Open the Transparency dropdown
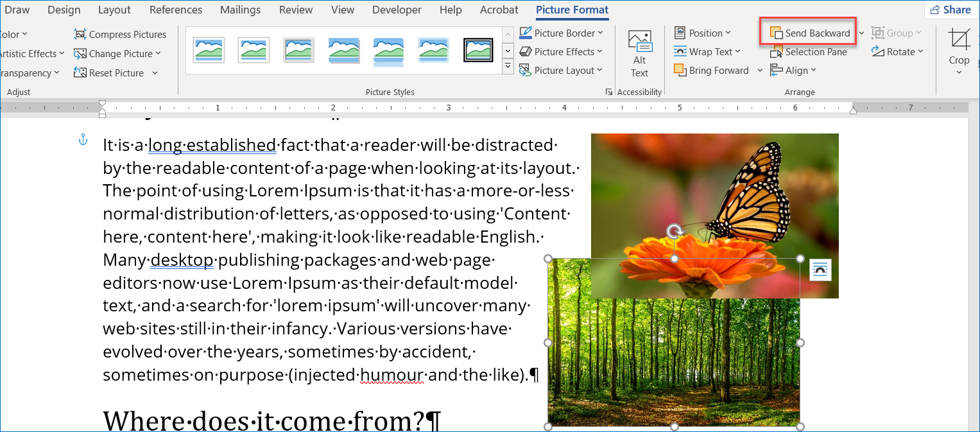 (29, 73)
